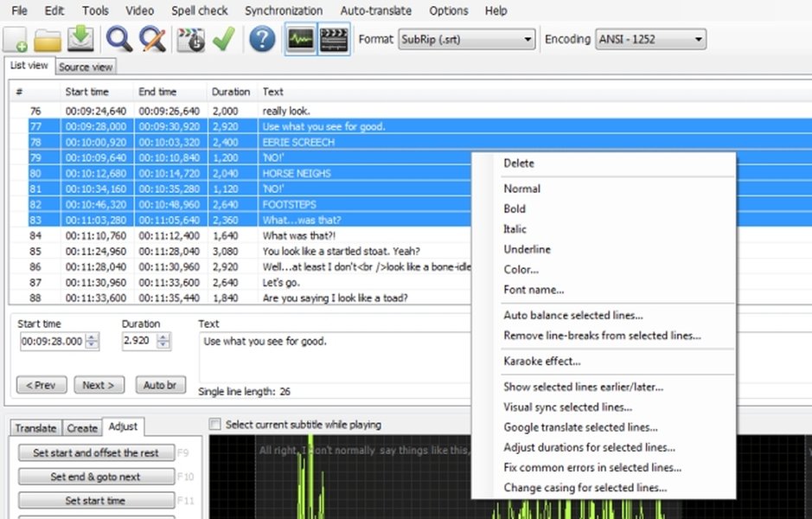Viewport: 812px width, 519px height.
Task: Open a subtitle via folder icon
Action: point(48,40)
